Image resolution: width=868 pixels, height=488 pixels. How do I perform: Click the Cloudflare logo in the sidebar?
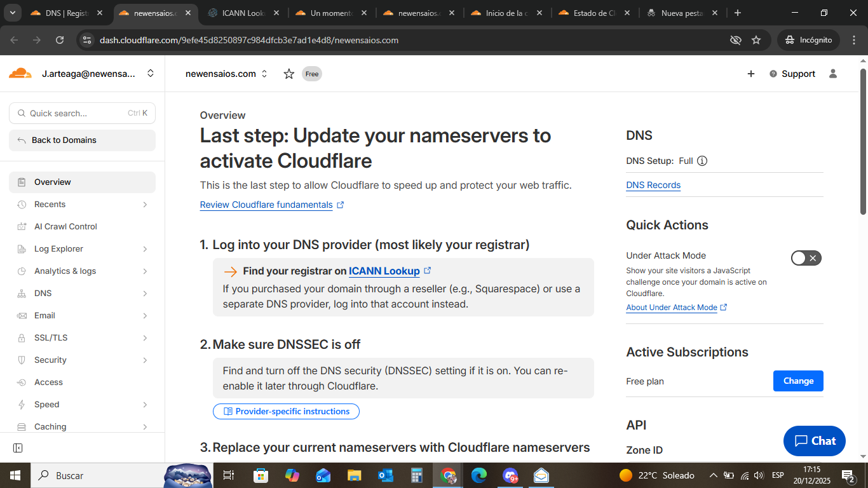[20, 73]
